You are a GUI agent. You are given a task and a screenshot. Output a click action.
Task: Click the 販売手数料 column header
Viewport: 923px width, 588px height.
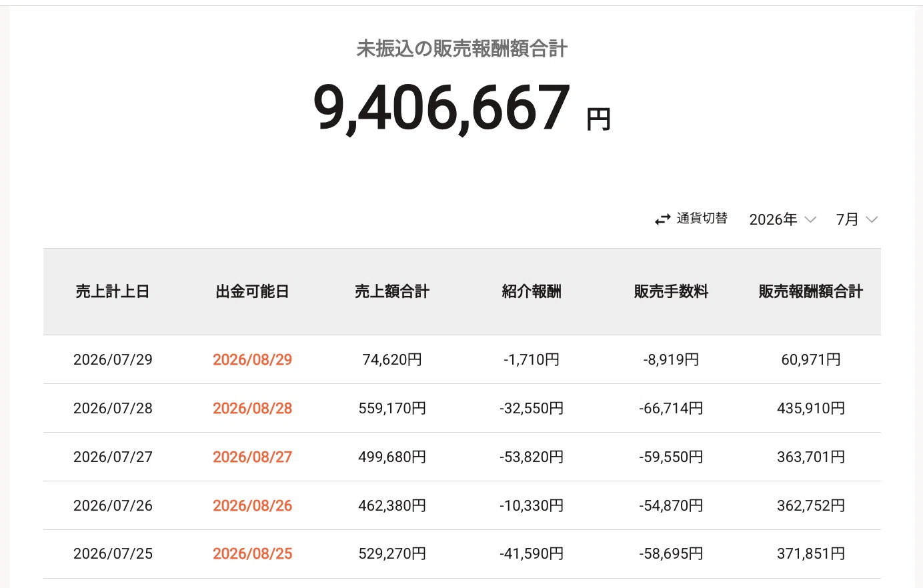[x=671, y=291]
